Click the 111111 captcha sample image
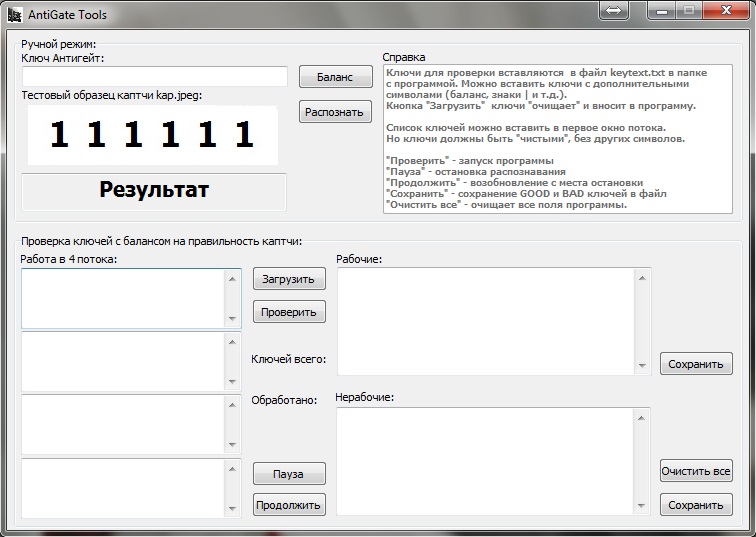Screen dimensions: 756x537 click(x=152, y=135)
